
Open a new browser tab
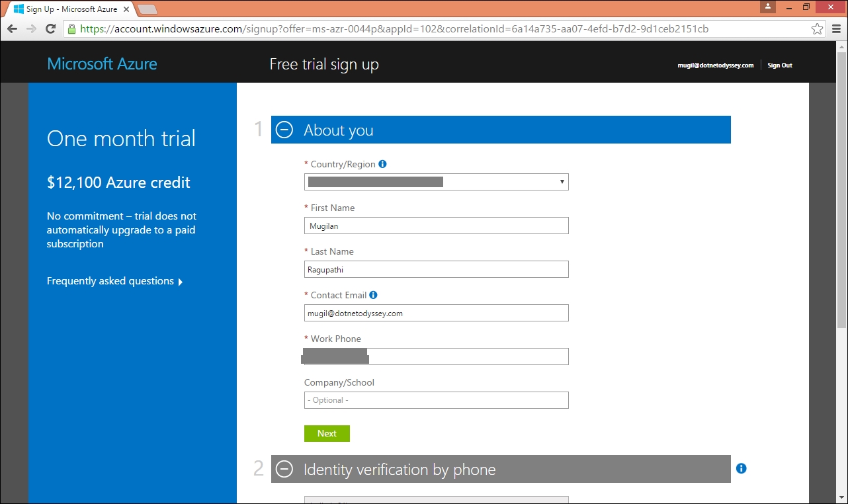148,9
